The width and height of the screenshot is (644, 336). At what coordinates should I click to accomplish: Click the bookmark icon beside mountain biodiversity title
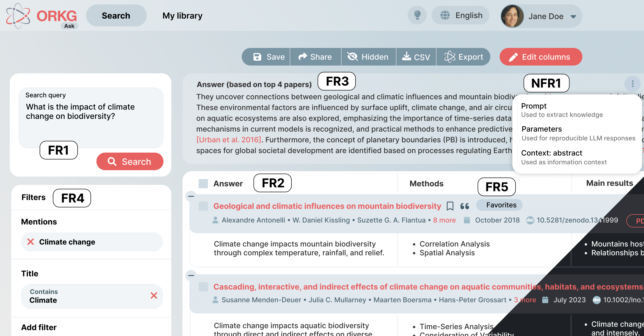point(450,206)
